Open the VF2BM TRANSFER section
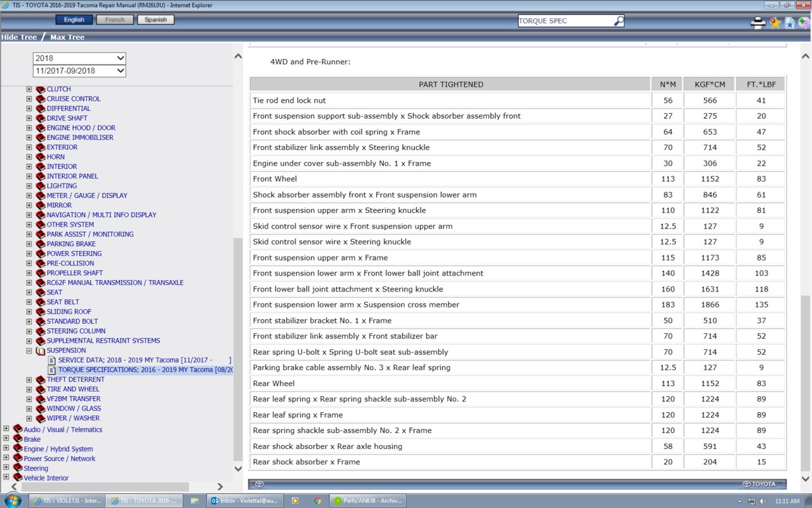Screen dimensions: 812x508 pyautogui.click(x=74, y=399)
